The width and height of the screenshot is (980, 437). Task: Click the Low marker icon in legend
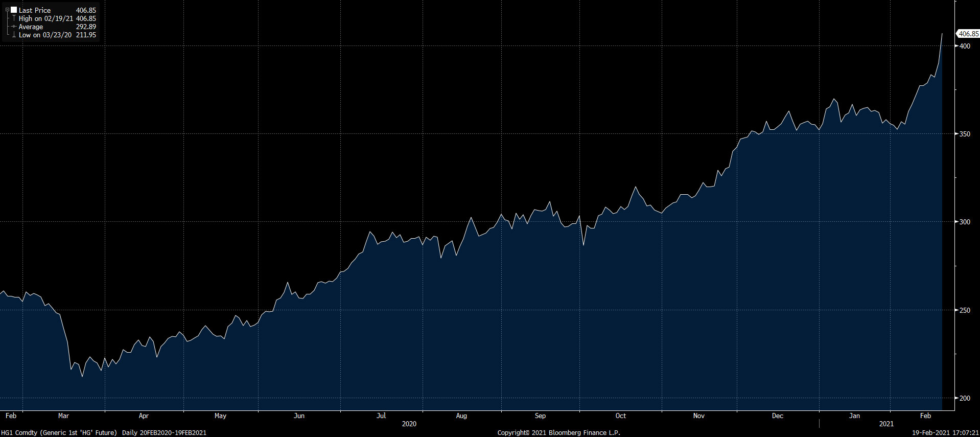click(14, 35)
